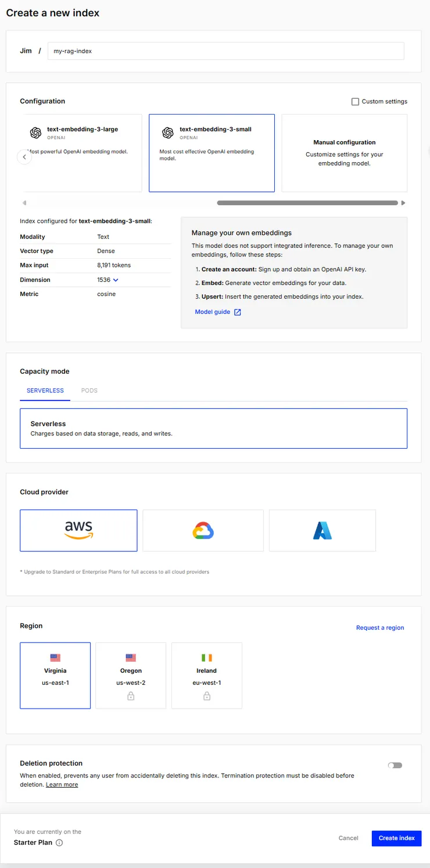Screen dimensions: 430x868
Task: Switch to the PODS capacity tab
Action: pos(89,391)
